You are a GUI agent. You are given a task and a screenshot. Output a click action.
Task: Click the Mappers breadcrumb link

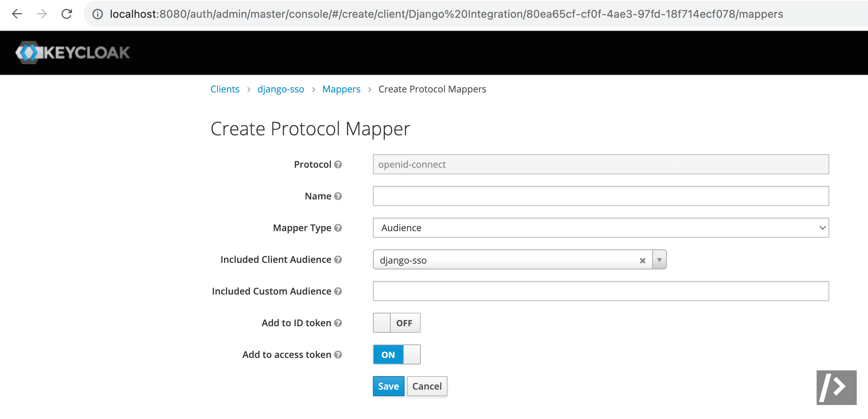coord(342,89)
